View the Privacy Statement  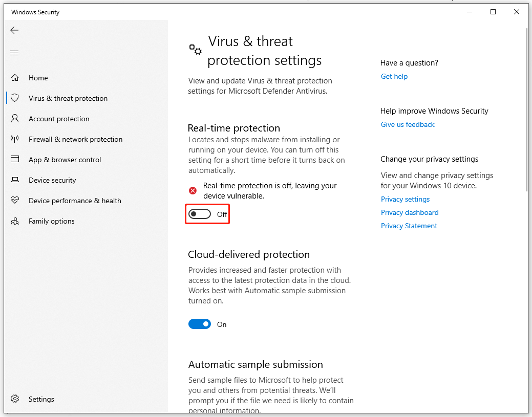(x=409, y=225)
